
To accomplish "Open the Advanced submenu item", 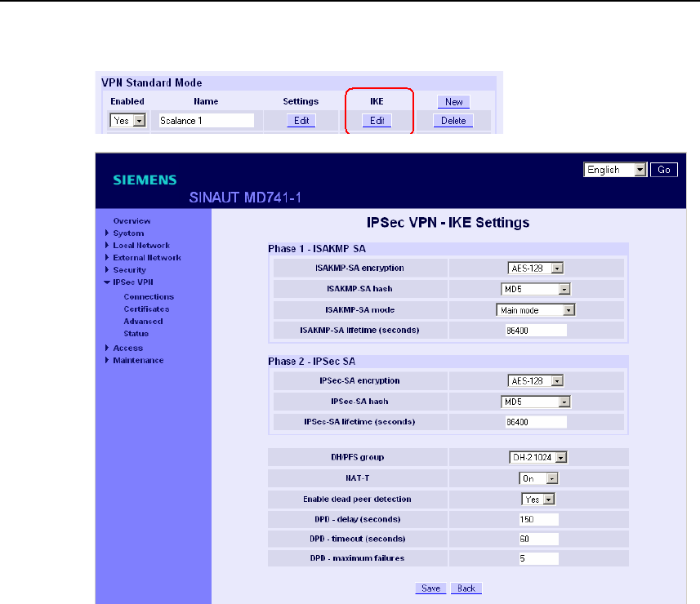I will click(143, 322).
